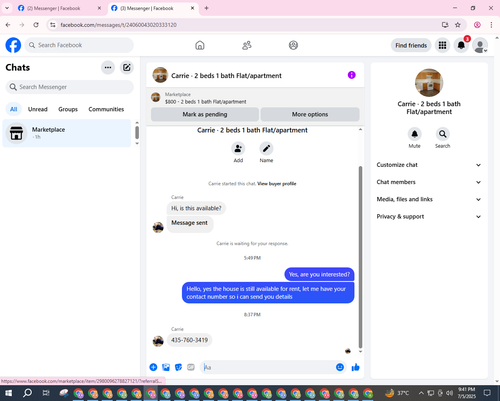Screen dimensions: 500x401
Task: Click the Search Messenger field
Action: tap(70, 87)
